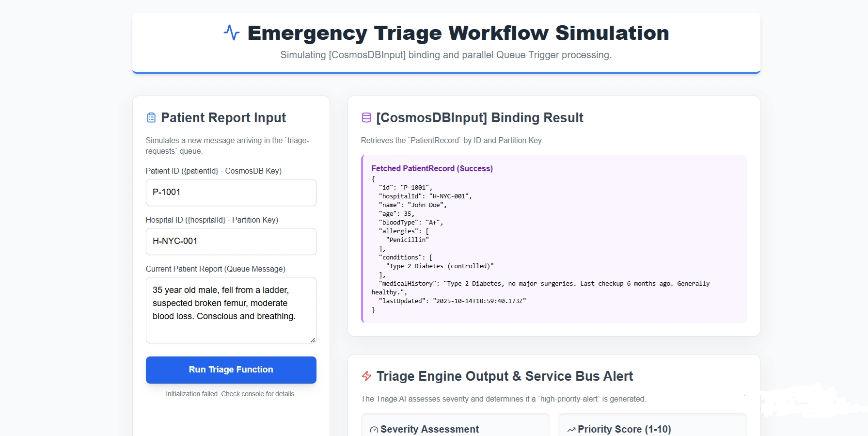
Task: Click the Patient ID ({patientId} - CosmosDB Key) label
Action: pos(214,171)
